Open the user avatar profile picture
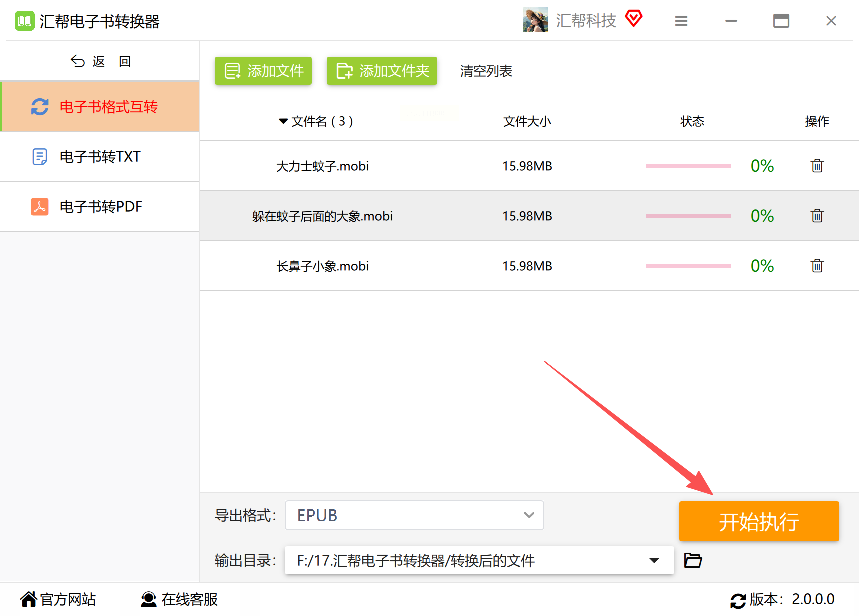The width and height of the screenshot is (859, 616). click(536, 20)
